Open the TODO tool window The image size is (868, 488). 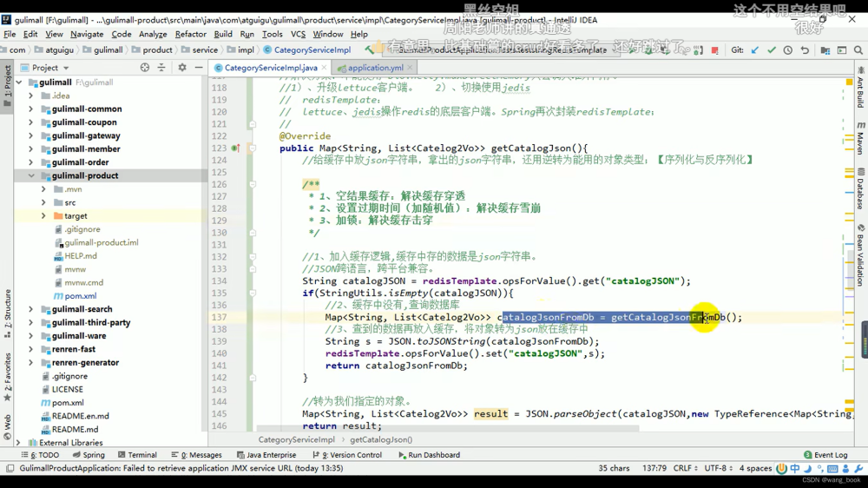(40, 455)
